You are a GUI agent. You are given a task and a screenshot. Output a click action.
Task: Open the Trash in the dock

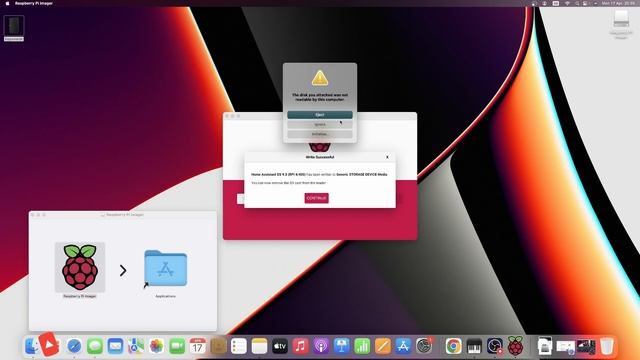pos(607,346)
